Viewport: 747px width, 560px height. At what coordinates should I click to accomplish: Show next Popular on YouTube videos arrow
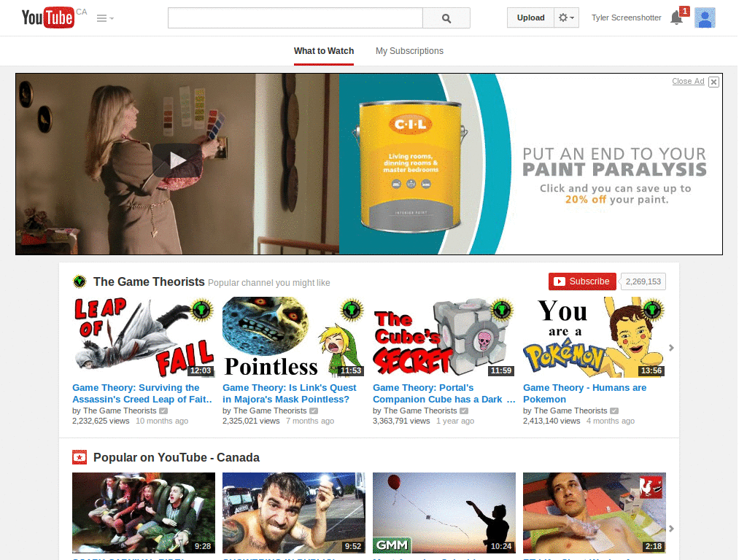[x=671, y=529]
